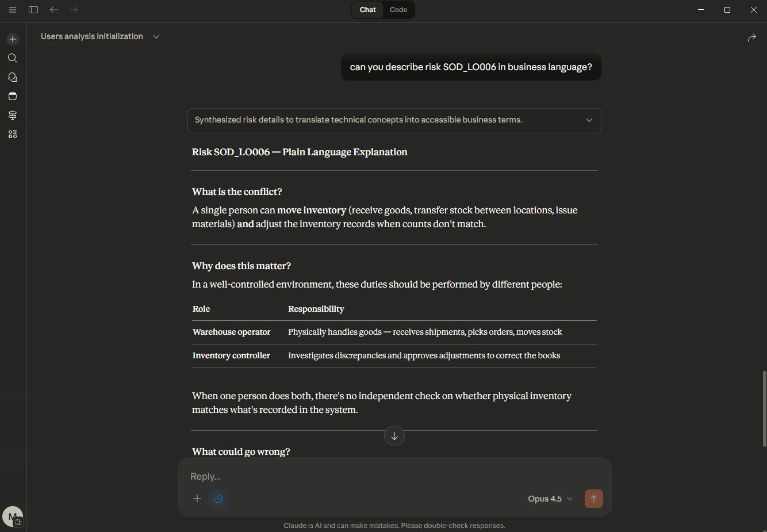This screenshot has width=767, height=532.
Task: Toggle the sidebar visibility icon
Action: tap(33, 9)
